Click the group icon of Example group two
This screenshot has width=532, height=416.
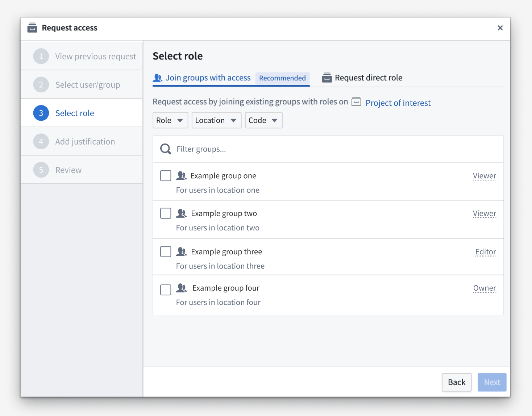181,213
